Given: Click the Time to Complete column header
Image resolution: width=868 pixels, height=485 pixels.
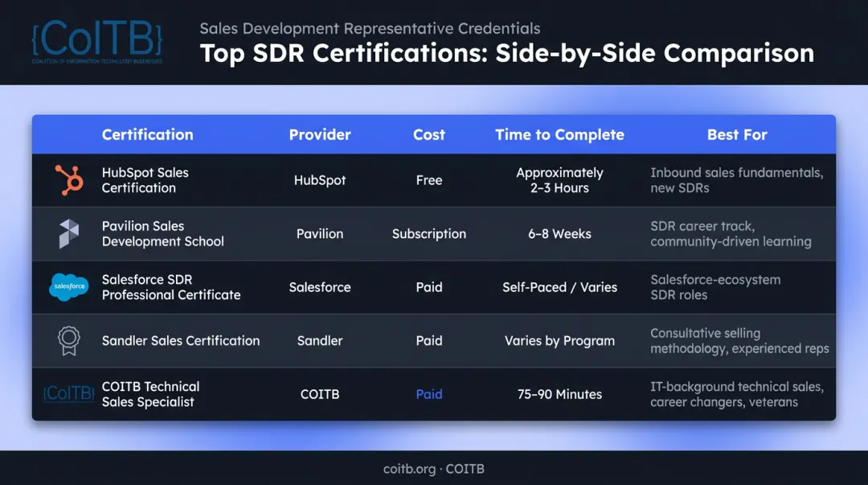Looking at the screenshot, I should tap(559, 134).
